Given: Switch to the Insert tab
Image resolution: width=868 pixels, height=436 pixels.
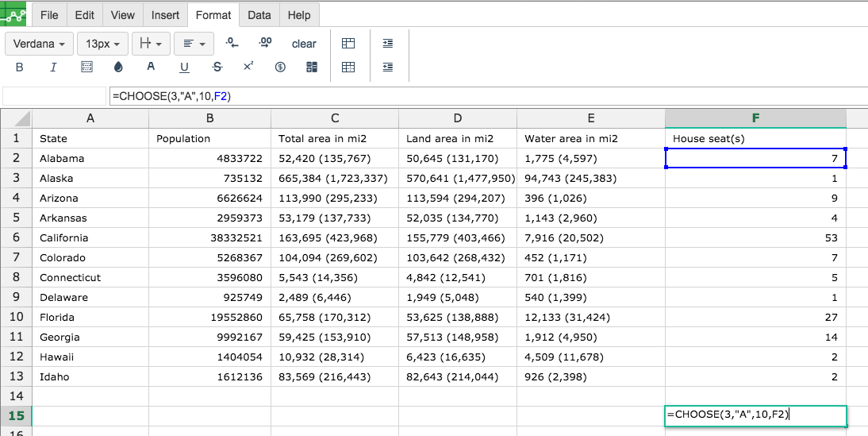Looking at the screenshot, I should [166, 16].
